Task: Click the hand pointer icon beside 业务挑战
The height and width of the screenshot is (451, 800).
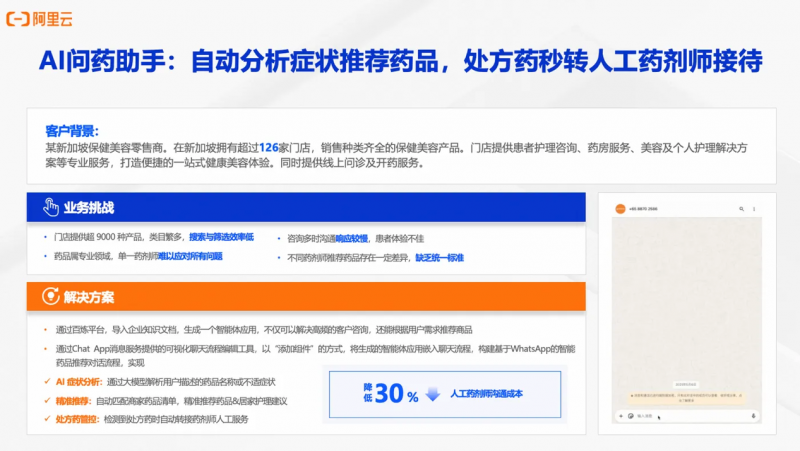Action: [x=50, y=207]
